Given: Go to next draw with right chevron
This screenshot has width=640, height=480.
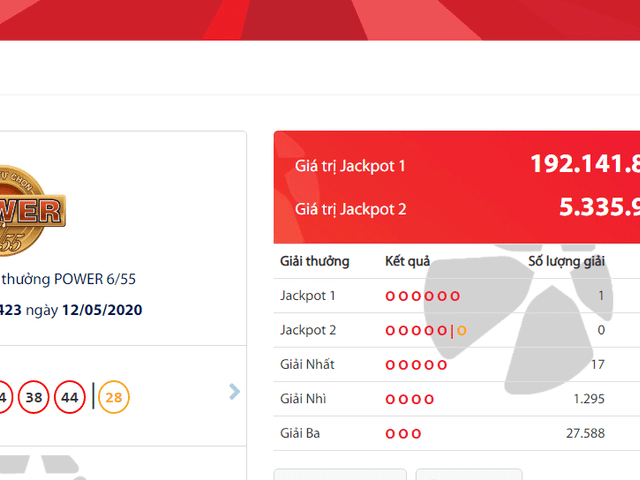Looking at the screenshot, I should click(x=235, y=392).
